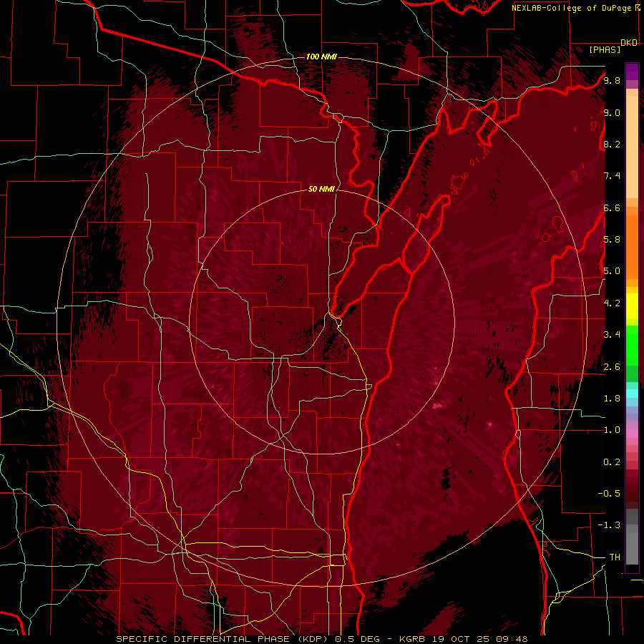The height and width of the screenshot is (644, 644).
Task: Click the 4.2 scale value
Action: pyautogui.click(x=612, y=303)
